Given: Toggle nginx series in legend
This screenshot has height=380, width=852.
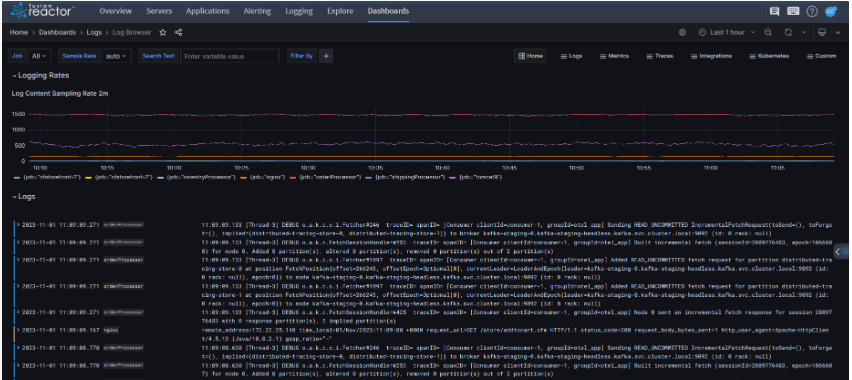Looking at the screenshot, I should tap(266, 177).
